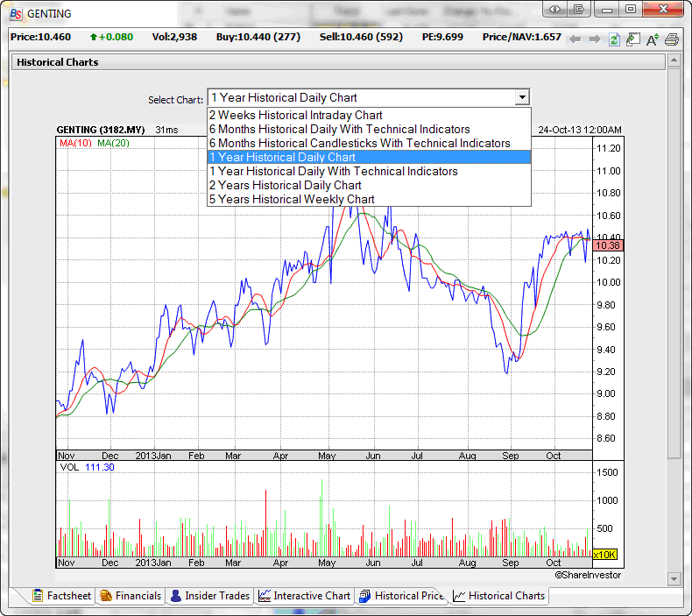The width and height of the screenshot is (692, 616).
Task: Switch to the Factsheet tab
Action: click(62, 596)
